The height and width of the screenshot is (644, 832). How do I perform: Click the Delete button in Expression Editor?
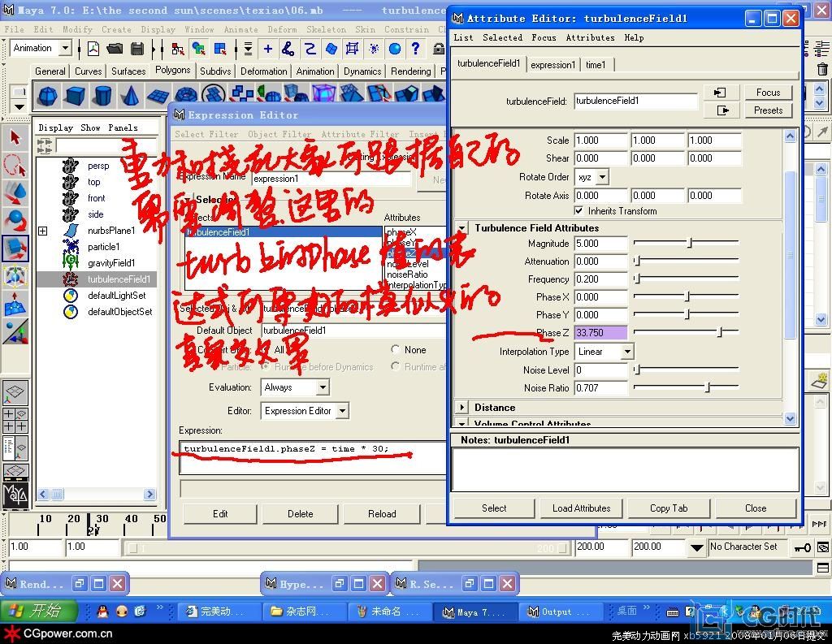point(301,514)
